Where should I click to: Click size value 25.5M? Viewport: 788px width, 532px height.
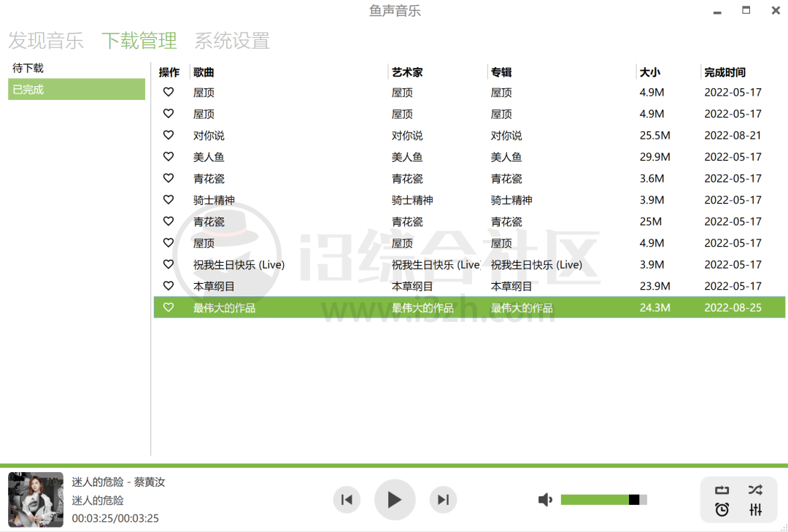pos(654,135)
